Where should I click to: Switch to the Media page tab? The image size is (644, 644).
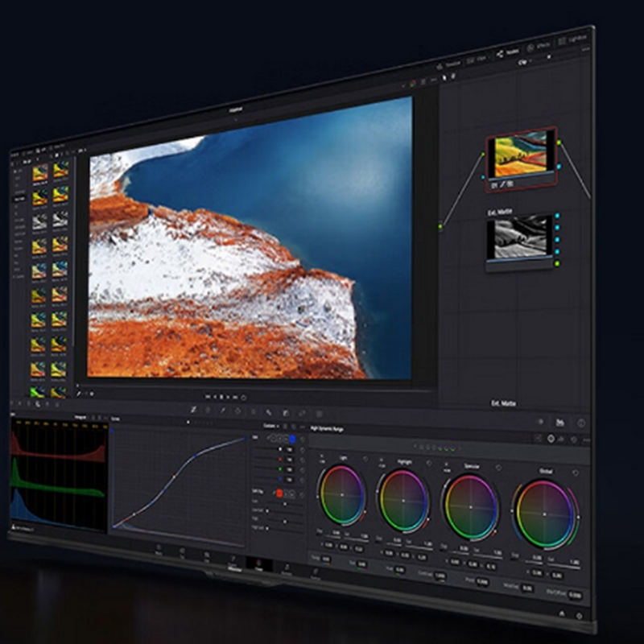tap(159, 550)
